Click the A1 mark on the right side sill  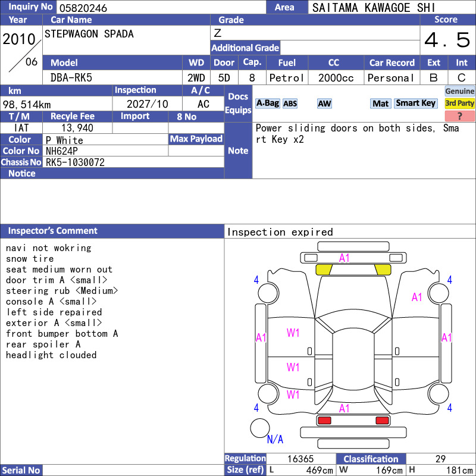(447, 337)
